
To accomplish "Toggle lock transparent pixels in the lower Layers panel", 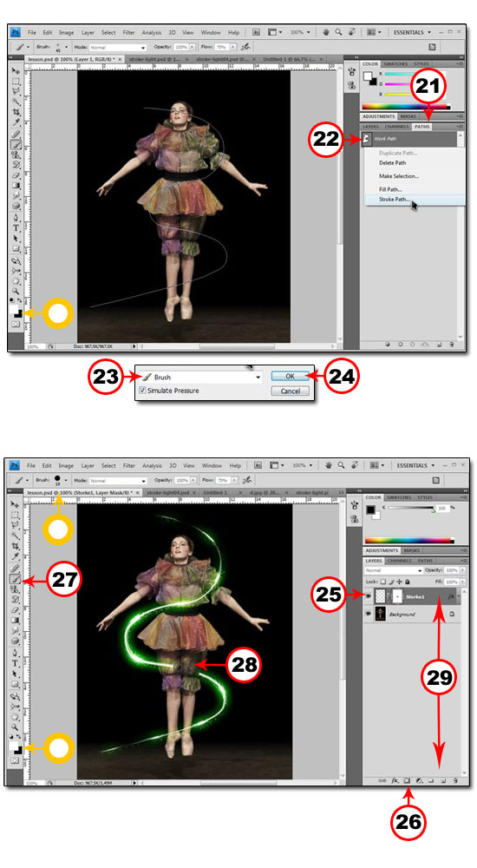I will 383,582.
